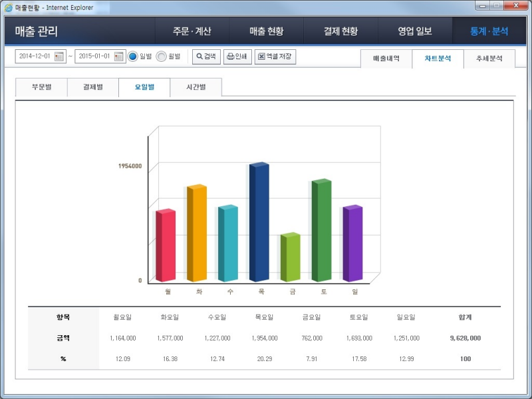Click the end date input field 2015-01-01
Image resolution: width=532 pixels, height=399 pixels.
pos(94,57)
